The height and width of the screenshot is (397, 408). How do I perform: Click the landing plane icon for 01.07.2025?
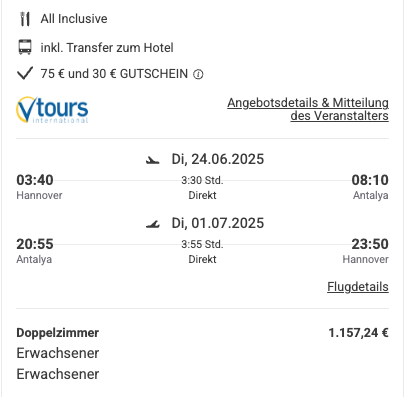click(153, 224)
